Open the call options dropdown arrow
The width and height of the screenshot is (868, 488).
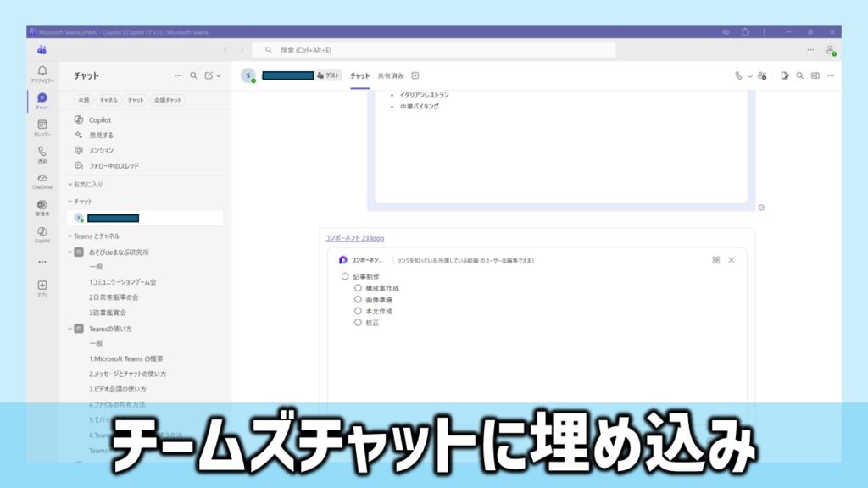750,75
